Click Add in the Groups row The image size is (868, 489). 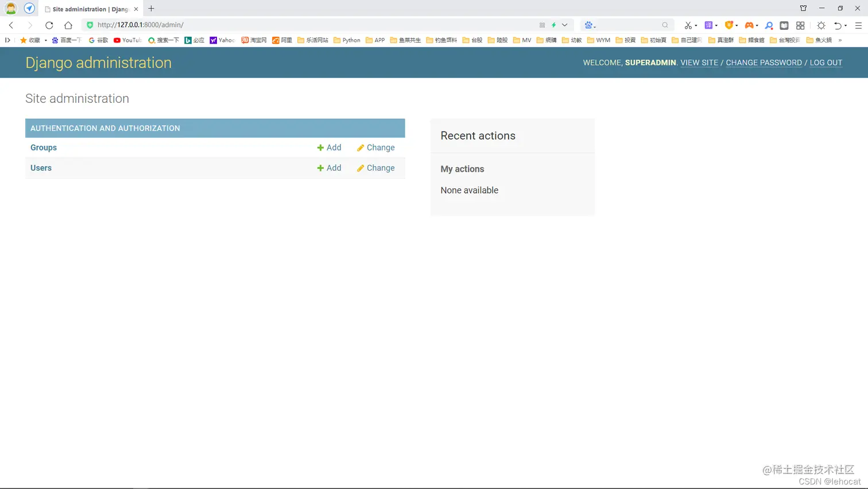coord(329,148)
